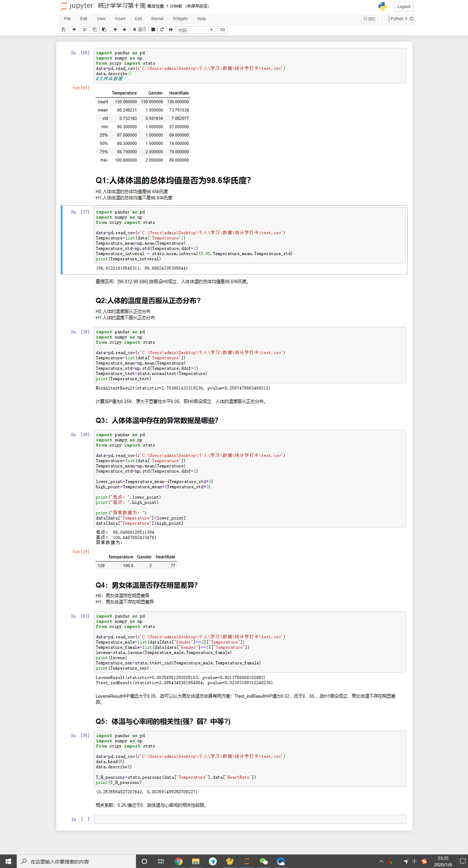Click the 可信的 trusted notebook indicator
Viewport: 468px width, 868px height.
pyautogui.click(x=369, y=19)
